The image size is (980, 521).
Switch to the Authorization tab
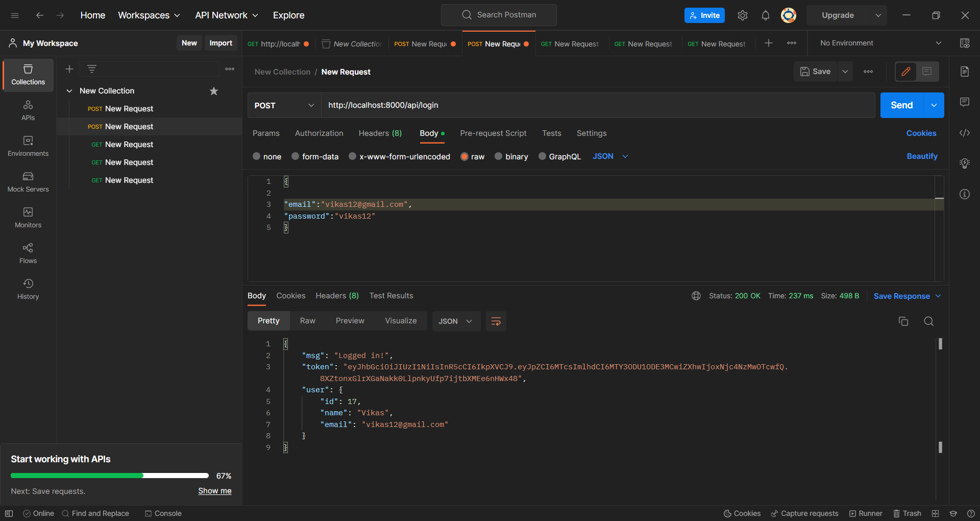[x=318, y=133]
